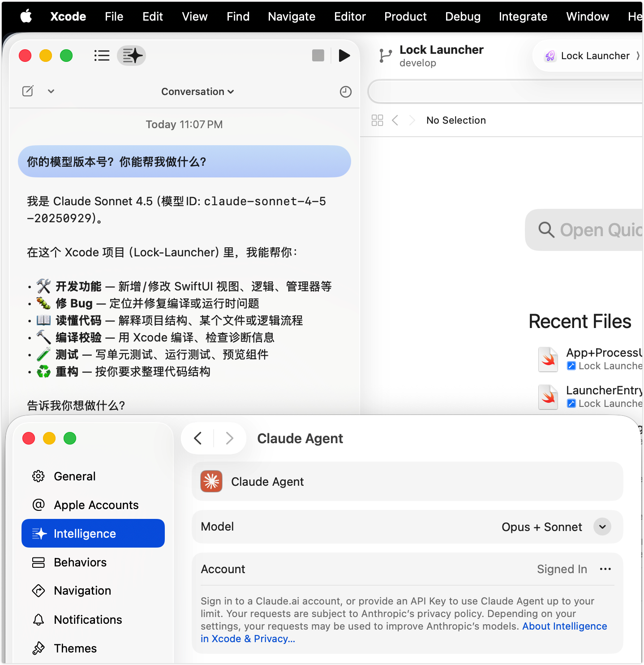Select Notifications in Settings sidebar
Image resolution: width=644 pixels, height=665 pixels.
[93, 619]
